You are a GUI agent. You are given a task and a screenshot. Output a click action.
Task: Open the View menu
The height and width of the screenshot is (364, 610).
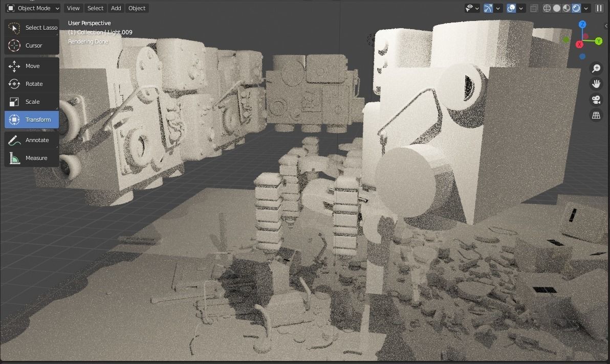pyautogui.click(x=73, y=8)
